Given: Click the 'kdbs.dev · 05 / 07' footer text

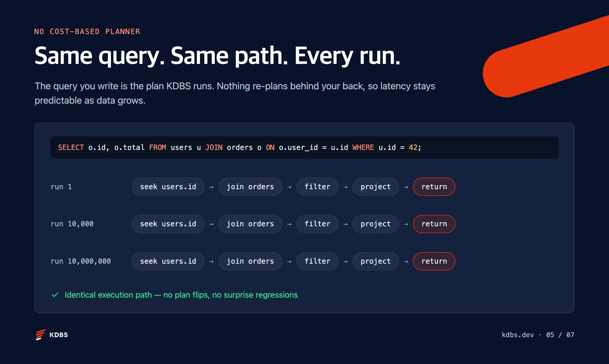Looking at the screenshot, I should (x=538, y=335).
